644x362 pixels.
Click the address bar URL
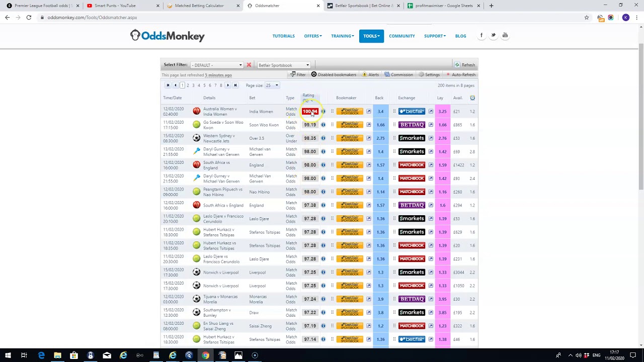pyautogui.click(x=92, y=18)
